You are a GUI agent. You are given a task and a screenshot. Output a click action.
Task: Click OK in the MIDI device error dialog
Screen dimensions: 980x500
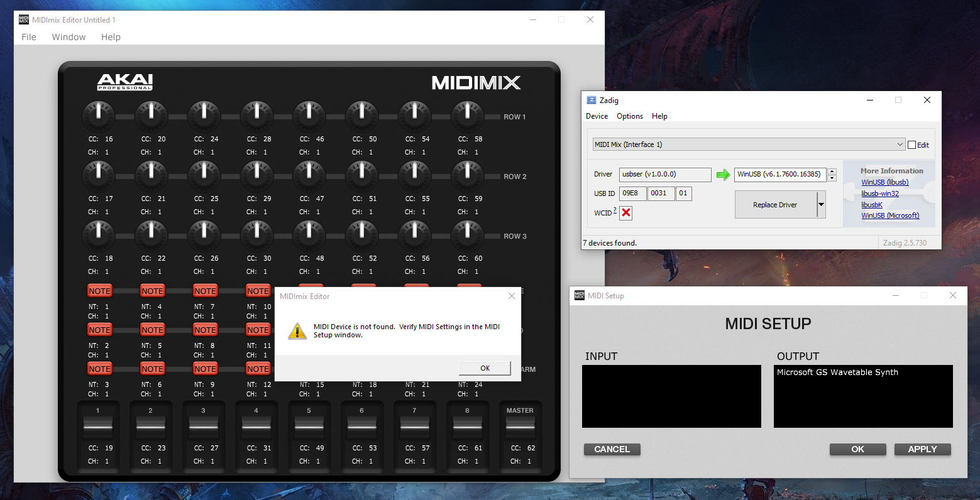[485, 368]
